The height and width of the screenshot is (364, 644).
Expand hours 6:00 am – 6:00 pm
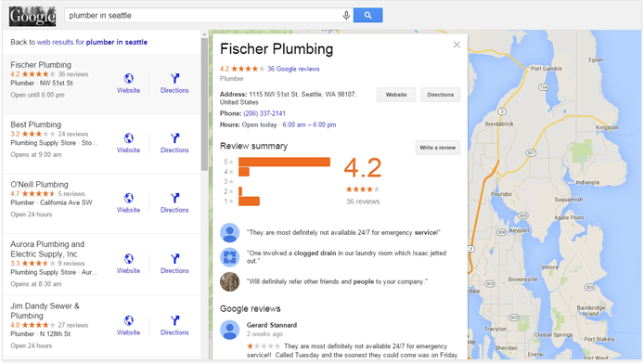click(x=309, y=125)
